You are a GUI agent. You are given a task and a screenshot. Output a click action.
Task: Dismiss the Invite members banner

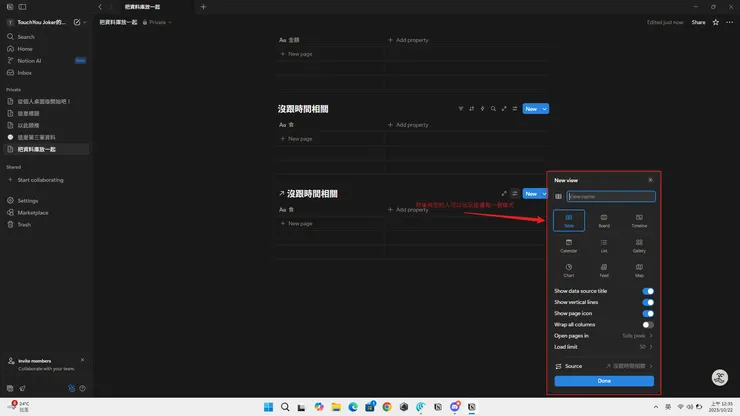[83, 360]
